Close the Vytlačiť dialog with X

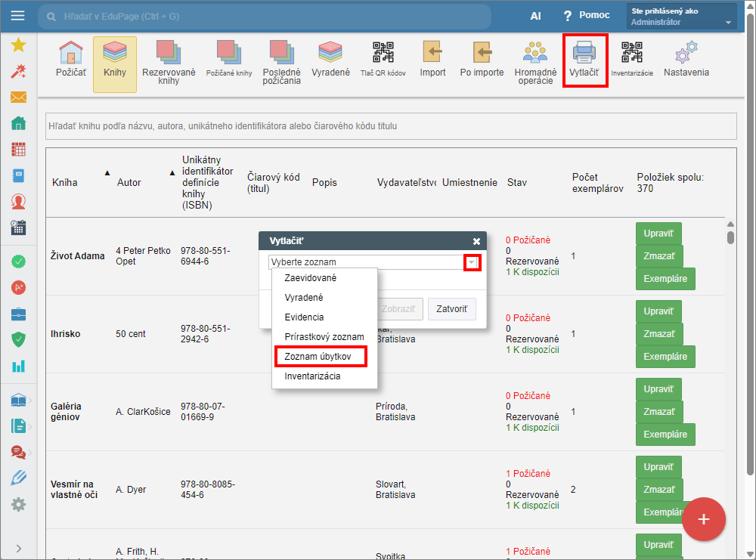tap(476, 241)
